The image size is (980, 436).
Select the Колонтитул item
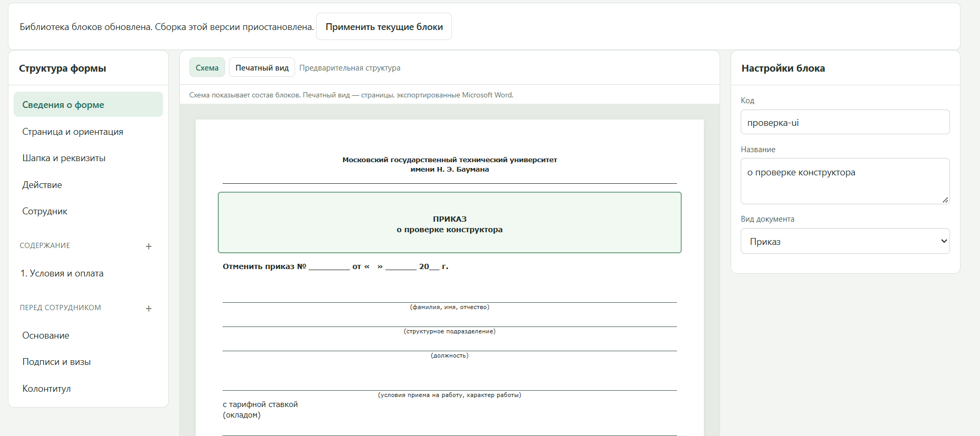coord(88,389)
